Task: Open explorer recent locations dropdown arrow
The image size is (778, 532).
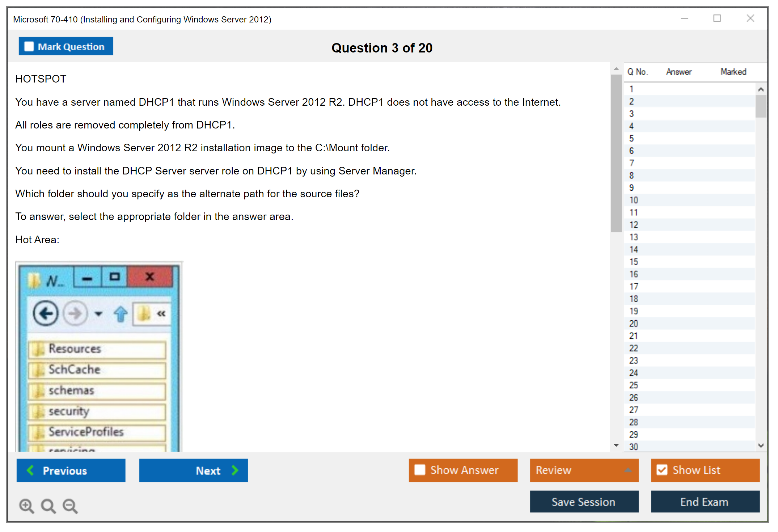Action: click(x=98, y=314)
